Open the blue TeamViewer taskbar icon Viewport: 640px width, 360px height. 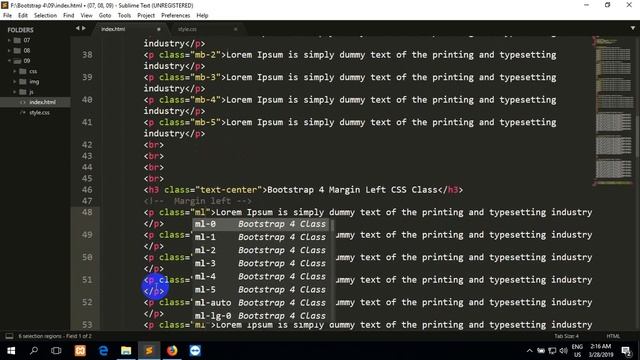click(x=195, y=351)
